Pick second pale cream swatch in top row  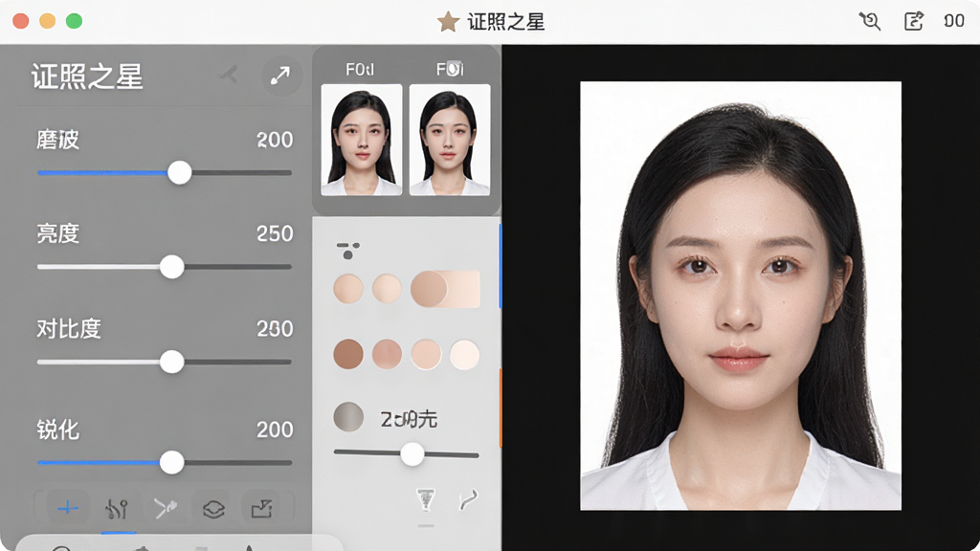point(387,289)
